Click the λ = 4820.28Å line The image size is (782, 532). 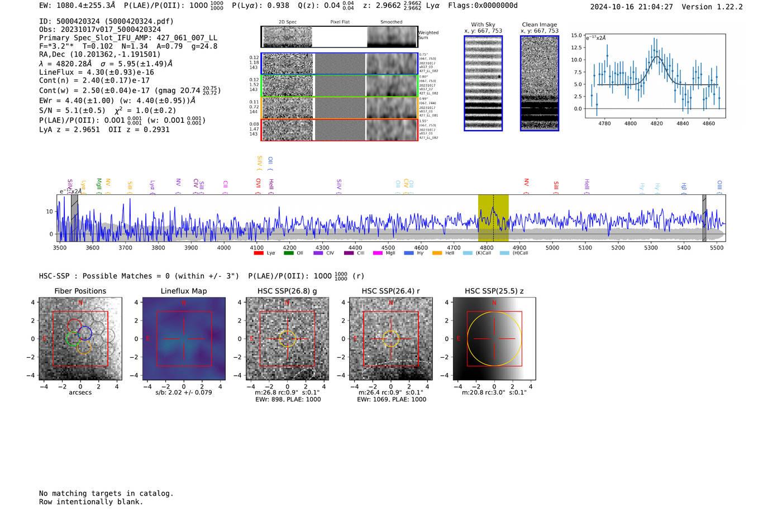[x=106, y=64]
